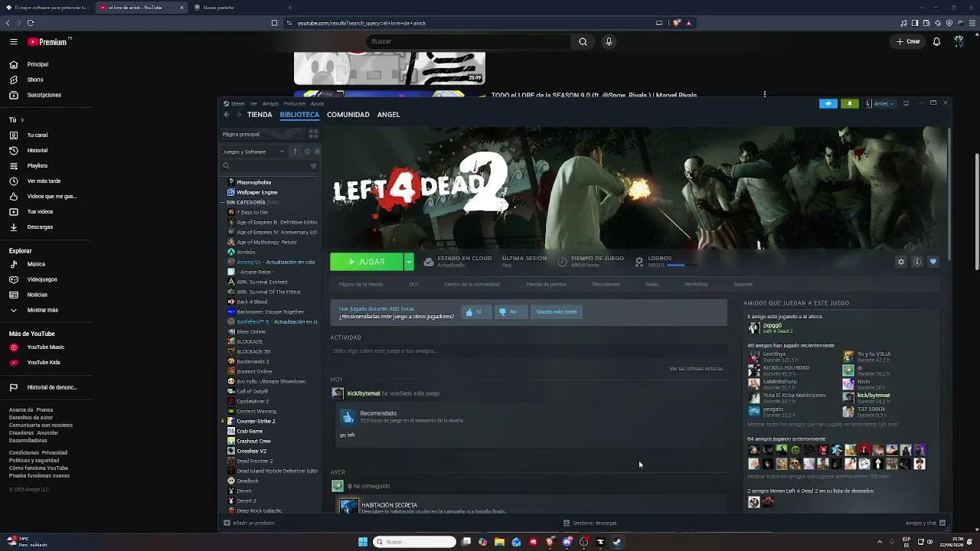Switch to the COMUNIDAD tab
Image resolution: width=980 pixels, height=551 pixels.
(x=348, y=115)
